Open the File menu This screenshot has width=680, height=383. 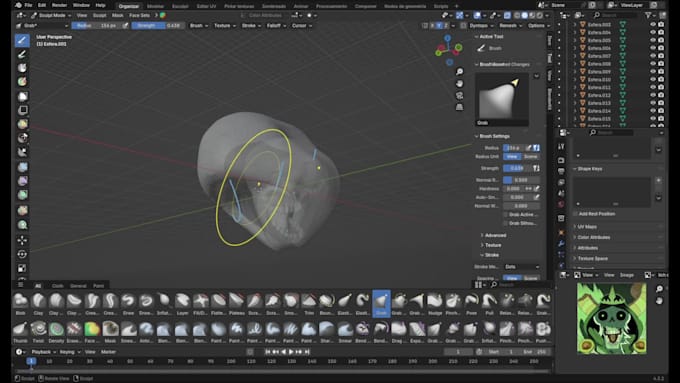(28, 5)
